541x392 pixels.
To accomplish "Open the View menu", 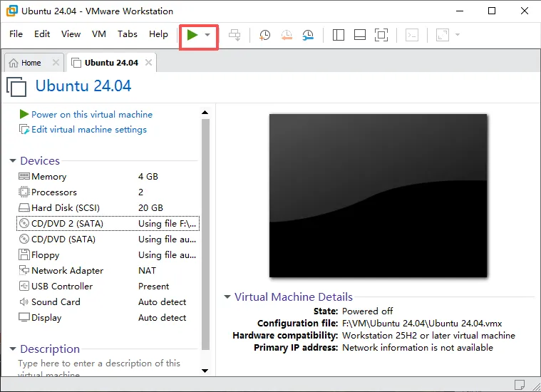I will click(x=71, y=33).
